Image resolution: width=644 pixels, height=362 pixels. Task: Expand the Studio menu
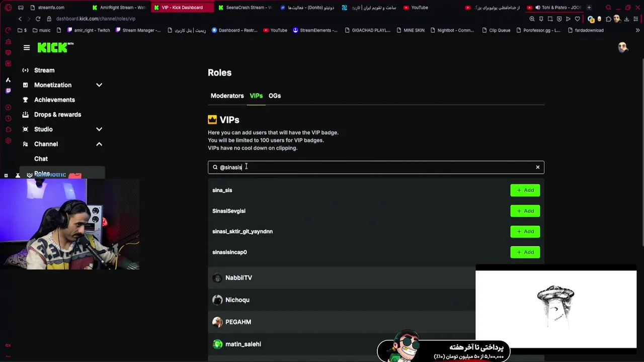tap(99, 130)
